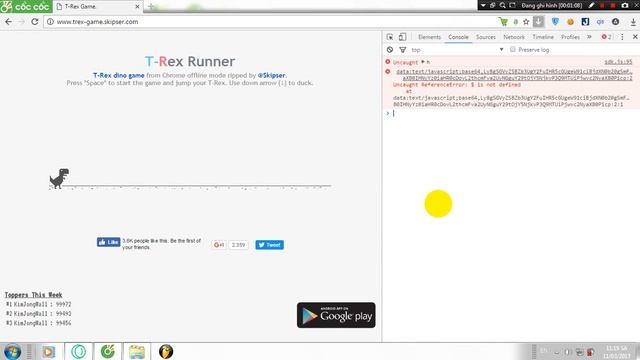The height and width of the screenshot is (360, 640).
Task: Click the red error count indicator
Action: click(x=607, y=37)
